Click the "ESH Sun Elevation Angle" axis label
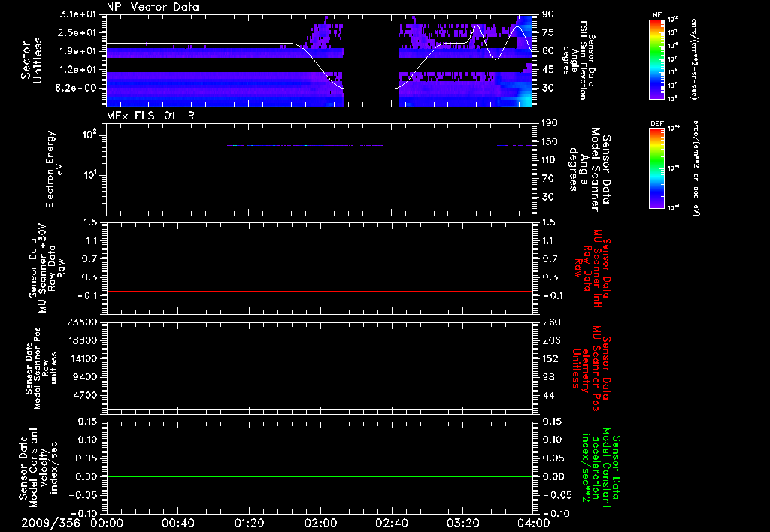Screen dimensions: 770x532 point(580,60)
